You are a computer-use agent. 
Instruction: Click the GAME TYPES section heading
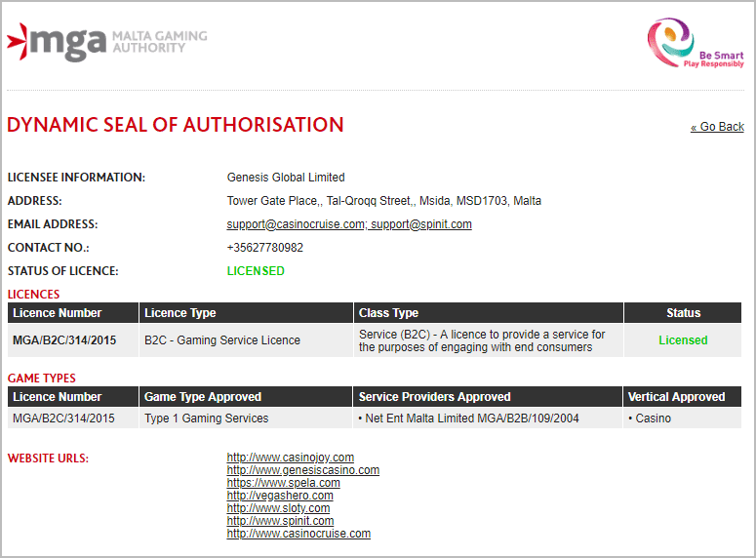pyautogui.click(x=42, y=379)
